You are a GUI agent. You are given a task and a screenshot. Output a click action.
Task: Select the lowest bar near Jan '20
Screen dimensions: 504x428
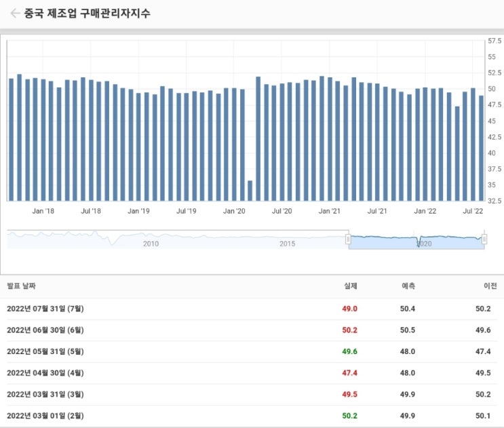pyautogui.click(x=250, y=191)
